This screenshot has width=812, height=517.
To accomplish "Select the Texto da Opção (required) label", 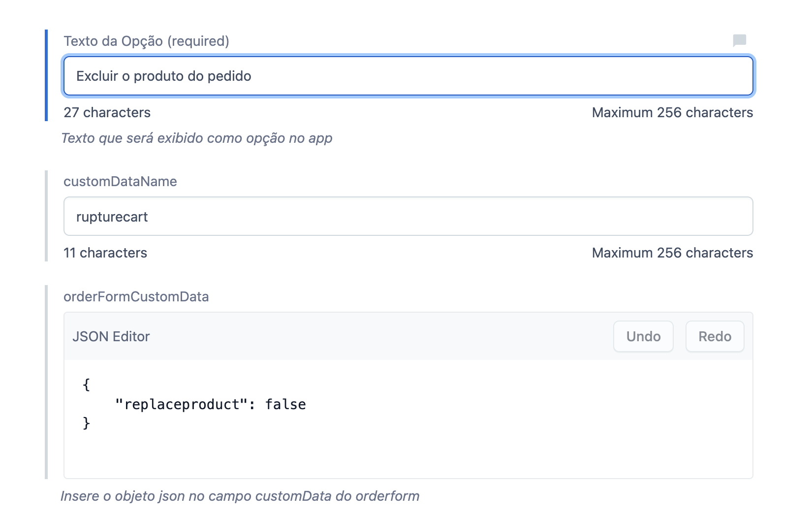I will (x=146, y=41).
